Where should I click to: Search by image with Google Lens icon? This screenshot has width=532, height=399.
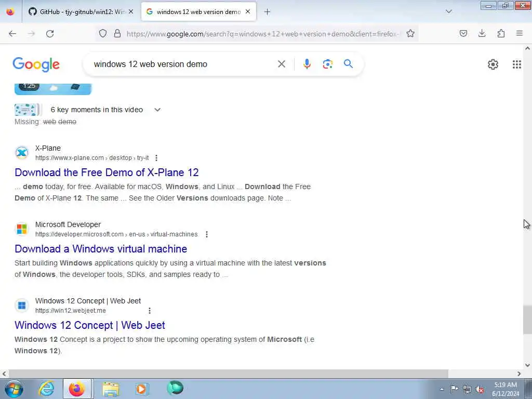[327, 64]
